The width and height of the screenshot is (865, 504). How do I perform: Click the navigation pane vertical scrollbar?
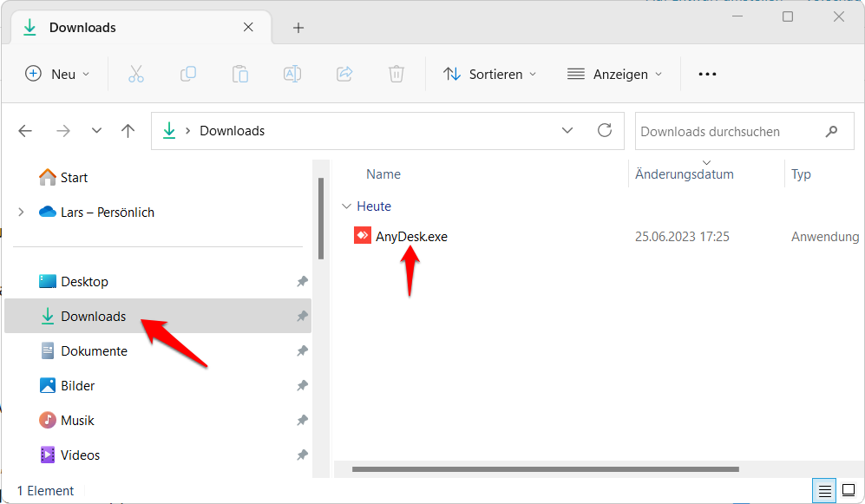pyautogui.click(x=320, y=219)
